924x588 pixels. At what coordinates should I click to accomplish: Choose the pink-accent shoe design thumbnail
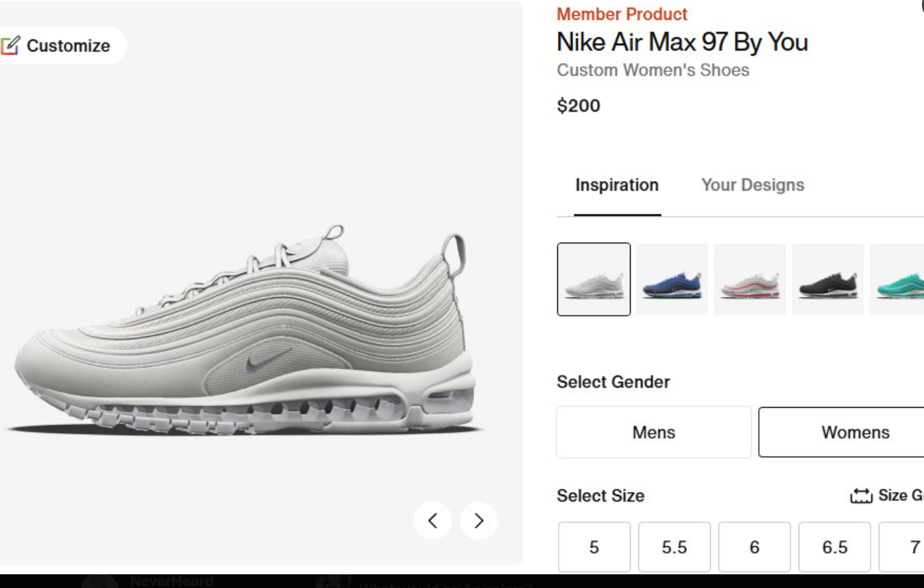click(x=750, y=279)
